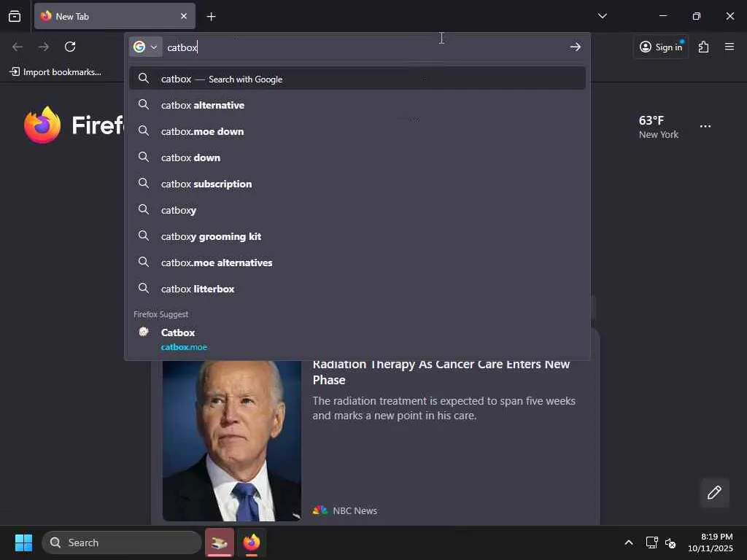
Task: Click the article summary about five weeks
Action: pos(444,408)
